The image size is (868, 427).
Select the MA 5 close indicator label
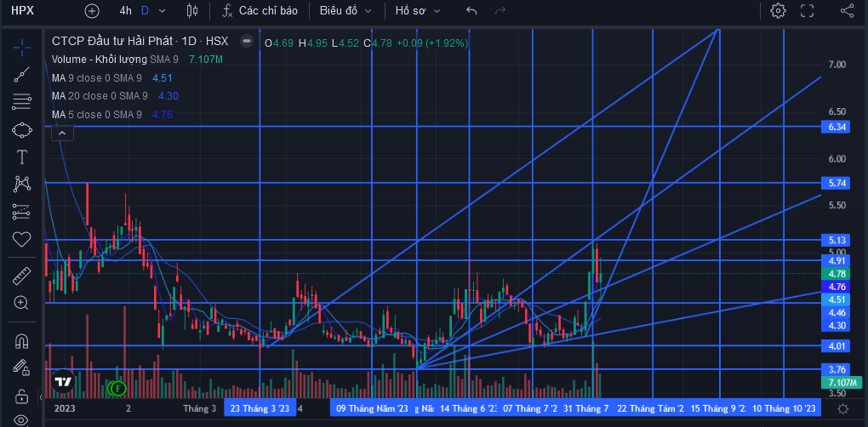click(x=97, y=115)
